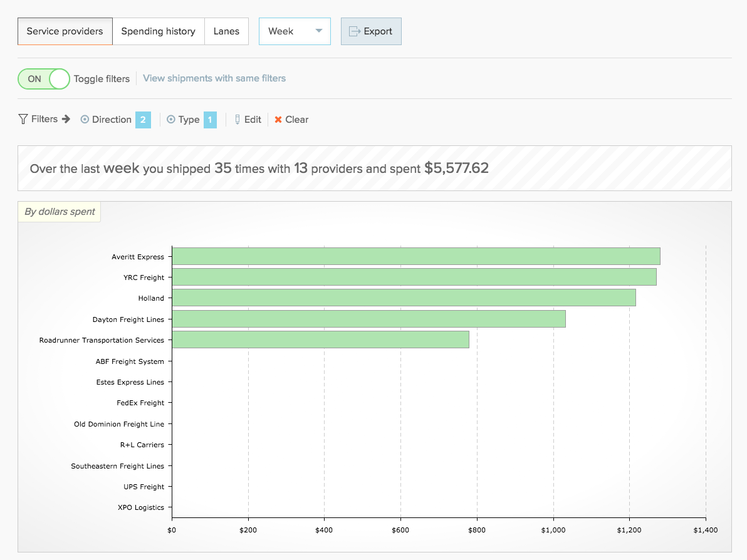Click the Type count badge 1

(210, 120)
